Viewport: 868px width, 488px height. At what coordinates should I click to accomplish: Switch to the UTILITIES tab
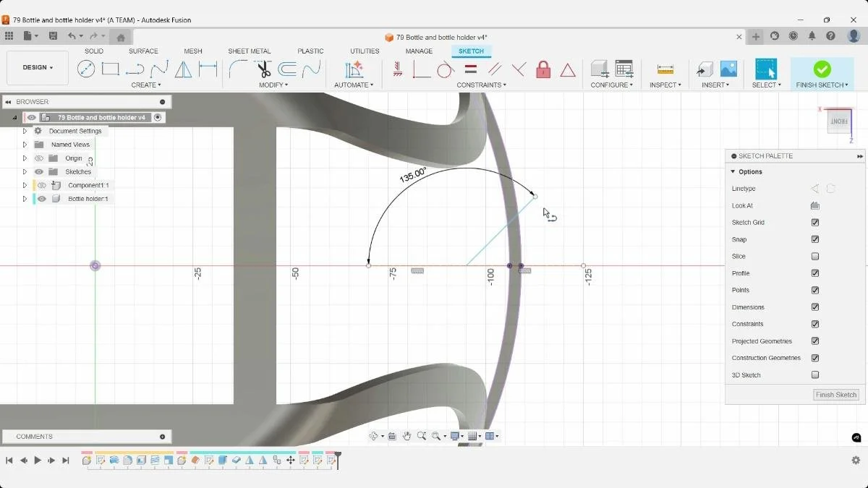(x=365, y=51)
